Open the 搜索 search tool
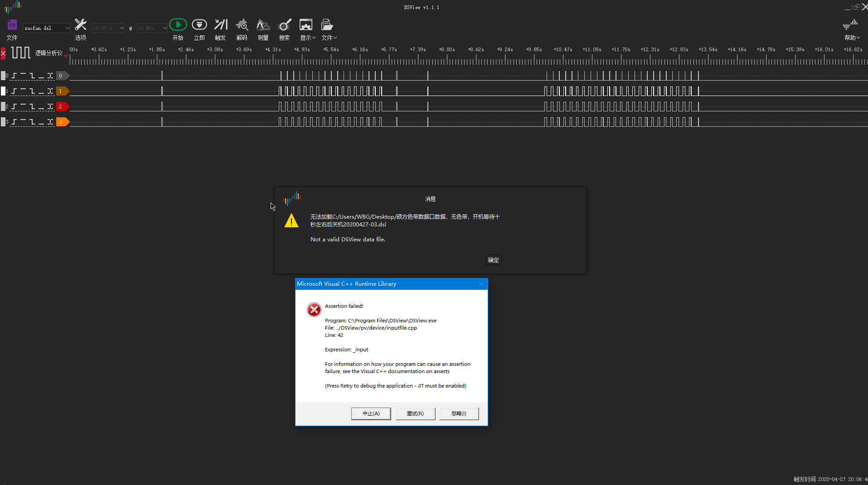 pos(284,24)
